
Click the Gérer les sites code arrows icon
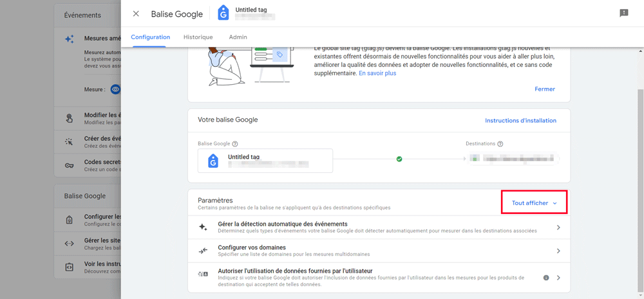(69, 243)
